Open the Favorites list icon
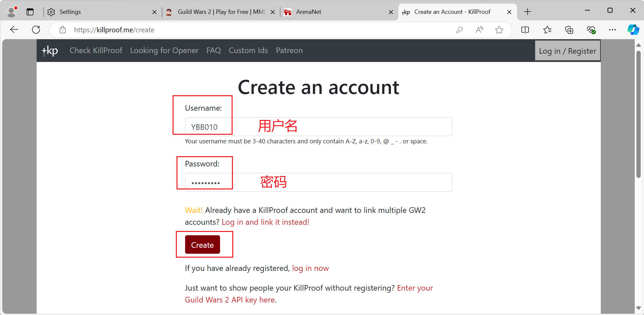 547,30
